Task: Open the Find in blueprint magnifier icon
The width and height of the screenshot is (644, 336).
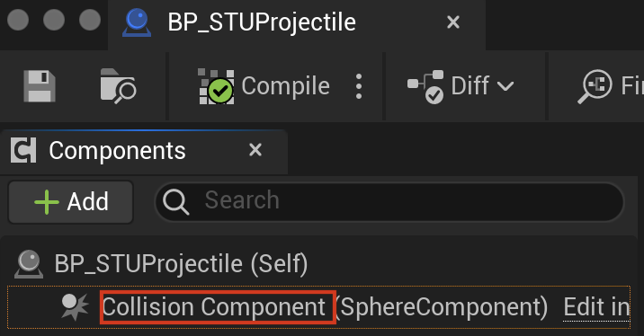Action: click(x=595, y=86)
